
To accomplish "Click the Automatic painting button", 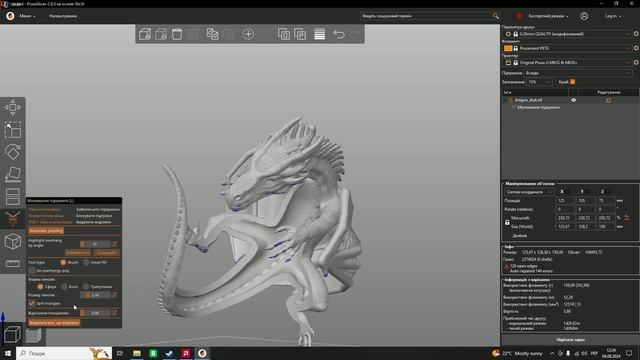I will tap(46, 231).
